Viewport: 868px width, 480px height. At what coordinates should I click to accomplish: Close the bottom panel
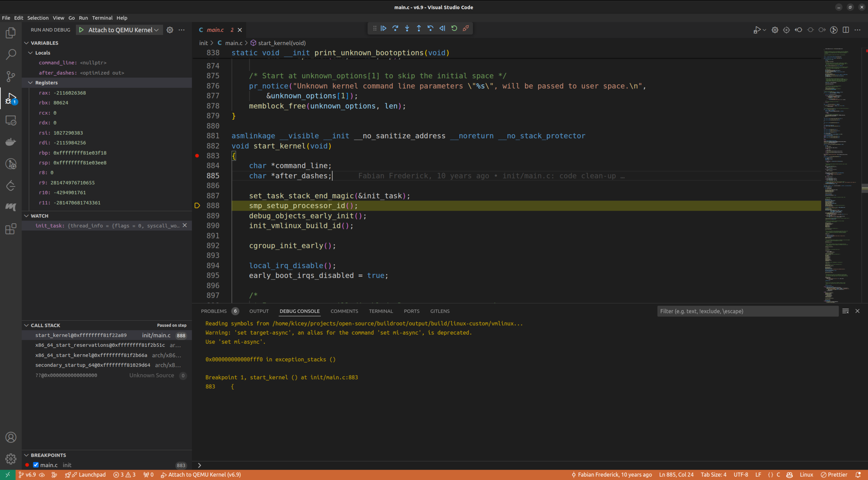(x=857, y=311)
